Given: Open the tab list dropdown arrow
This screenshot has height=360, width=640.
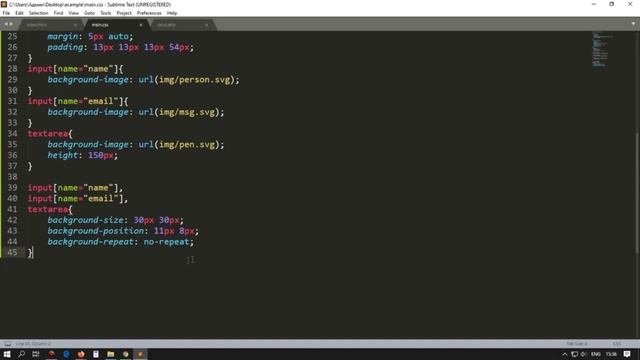Looking at the screenshot, I should [x=633, y=24].
